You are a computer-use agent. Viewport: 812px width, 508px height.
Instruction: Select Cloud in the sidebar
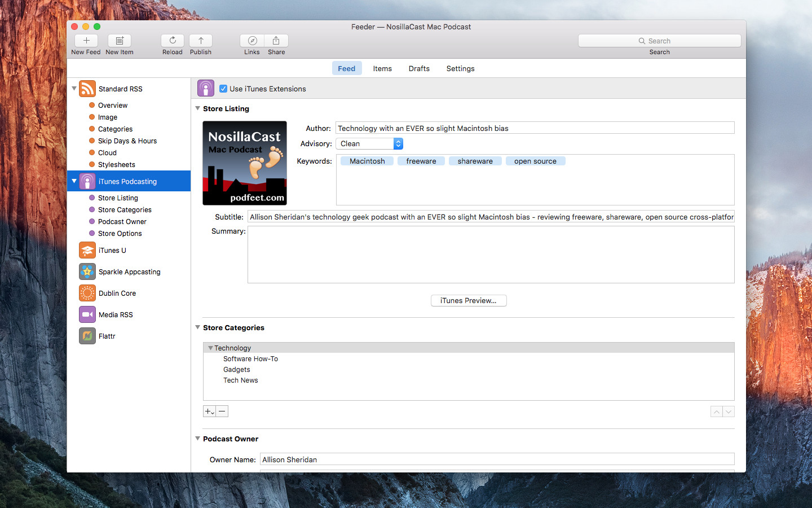[107, 152]
